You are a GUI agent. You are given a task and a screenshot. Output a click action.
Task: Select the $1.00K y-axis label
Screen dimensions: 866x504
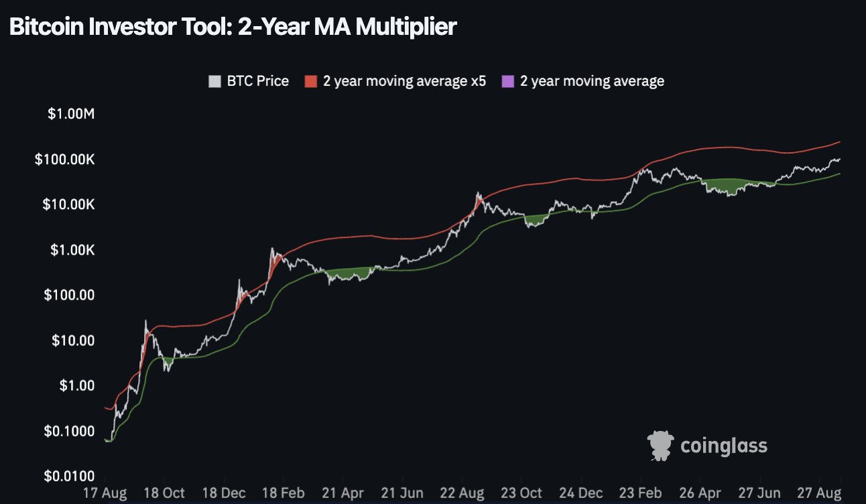point(71,250)
